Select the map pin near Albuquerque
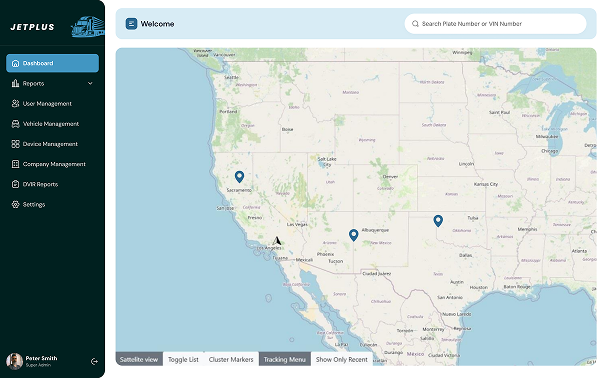Image resolution: width=605 pixels, height=378 pixels. point(353,235)
